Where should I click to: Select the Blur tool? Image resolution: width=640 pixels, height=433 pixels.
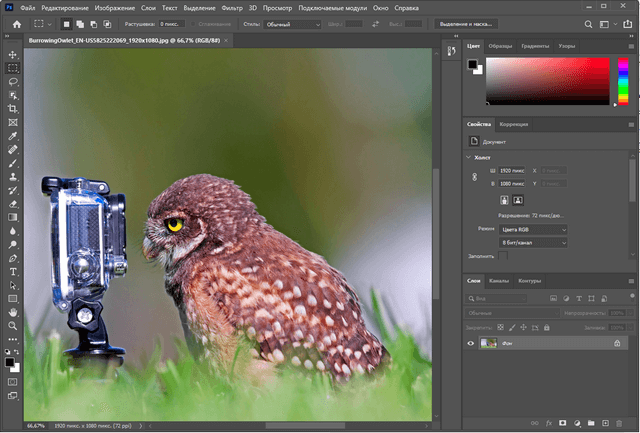[13, 231]
